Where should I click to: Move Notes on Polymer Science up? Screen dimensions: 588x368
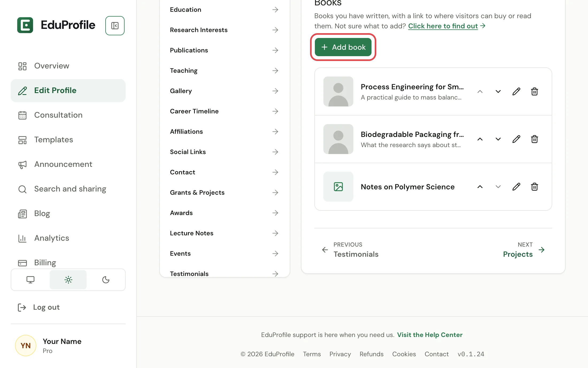(x=480, y=187)
